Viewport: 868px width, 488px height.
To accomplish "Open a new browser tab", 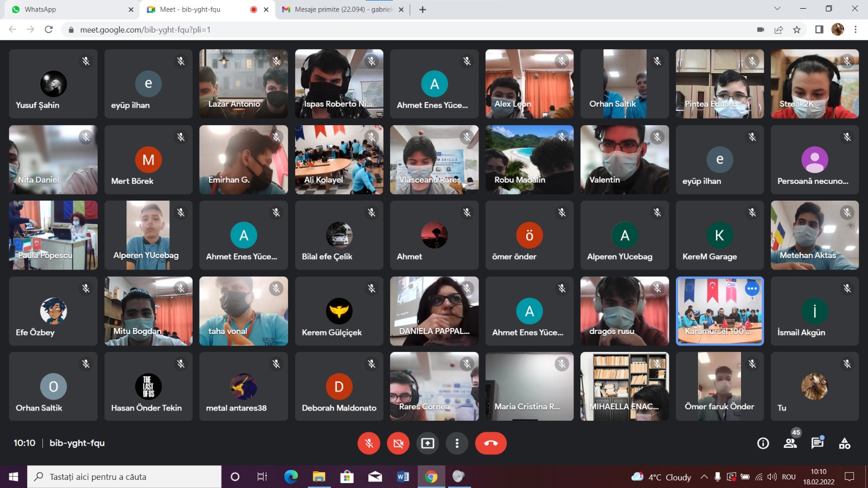I will coord(423,9).
